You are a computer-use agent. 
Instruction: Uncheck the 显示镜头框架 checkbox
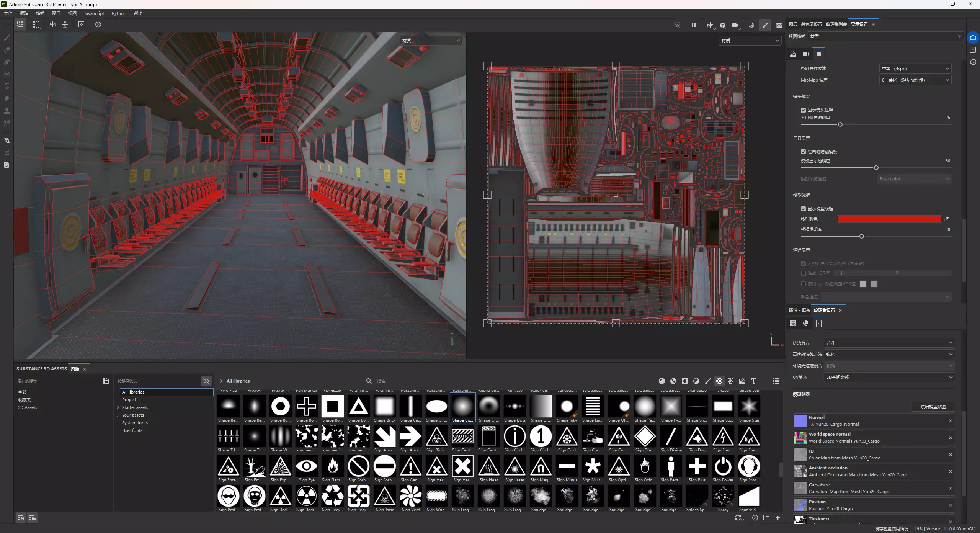click(x=803, y=110)
